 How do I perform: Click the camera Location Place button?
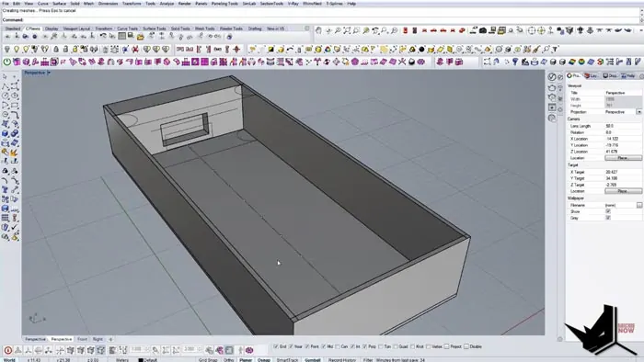tap(623, 158)
